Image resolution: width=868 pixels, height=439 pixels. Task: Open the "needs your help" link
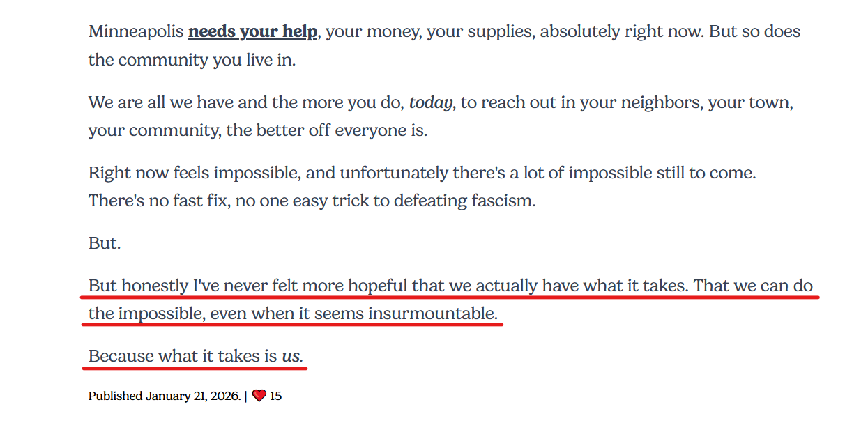252,32
